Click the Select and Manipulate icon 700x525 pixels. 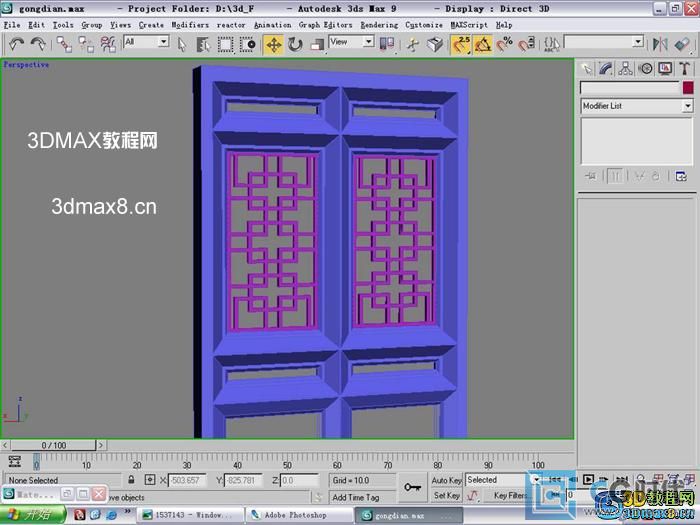[x=413, y=44]
